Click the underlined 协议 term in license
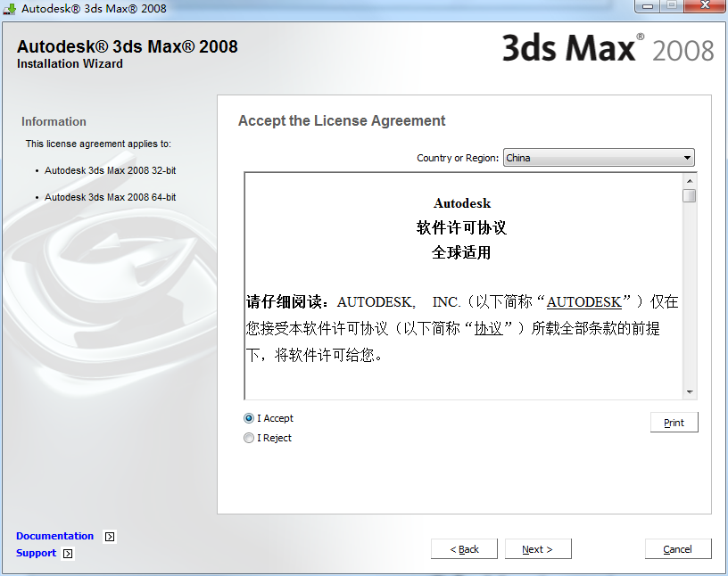 [488, 329]
